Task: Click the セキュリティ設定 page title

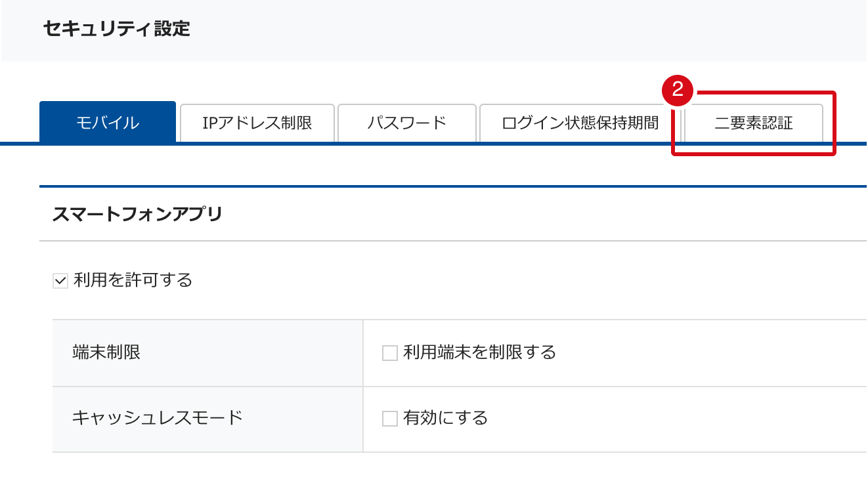Action: [x=116, y=29]
